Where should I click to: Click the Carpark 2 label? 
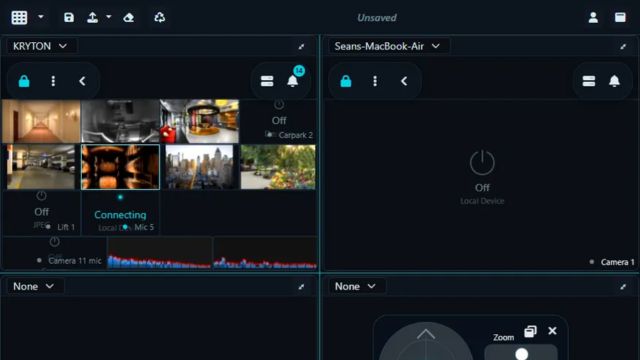(x=296, y=135)
